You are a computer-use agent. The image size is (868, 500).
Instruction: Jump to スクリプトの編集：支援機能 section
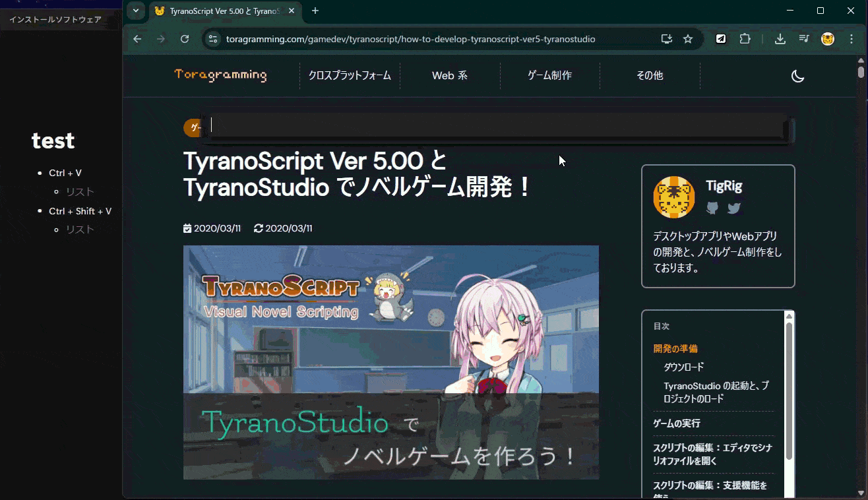click(710, 490)
